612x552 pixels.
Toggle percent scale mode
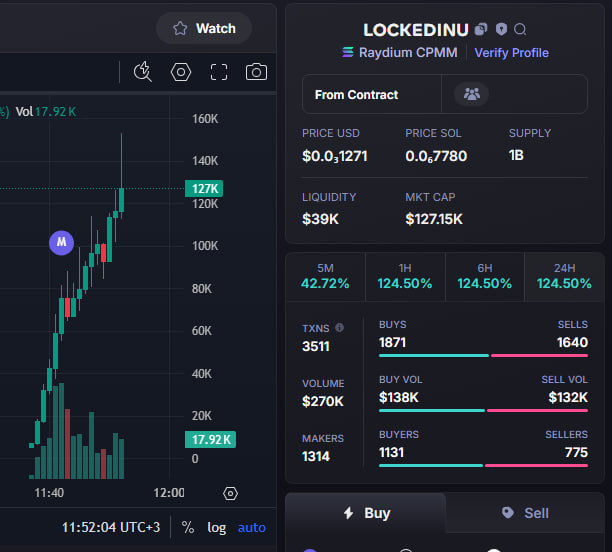click(188, 527)
